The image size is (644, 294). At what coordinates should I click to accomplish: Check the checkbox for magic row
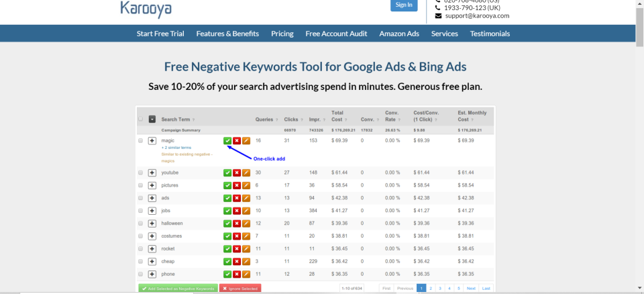tap(140, 141)
